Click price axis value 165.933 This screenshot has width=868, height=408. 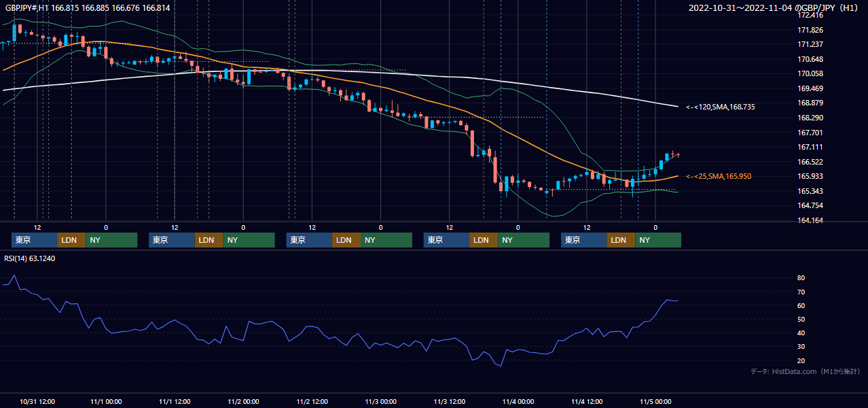point(810,176)
